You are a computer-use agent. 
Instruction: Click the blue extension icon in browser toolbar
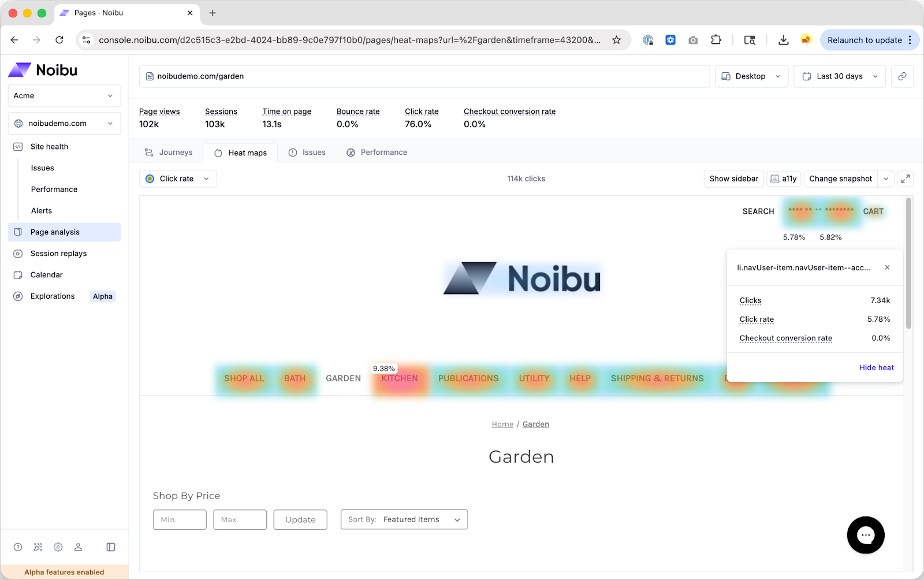click(670, 40)
